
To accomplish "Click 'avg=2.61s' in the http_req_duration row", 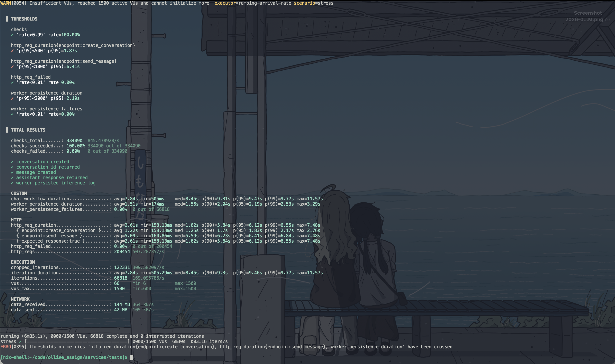I will coord(126,225).
